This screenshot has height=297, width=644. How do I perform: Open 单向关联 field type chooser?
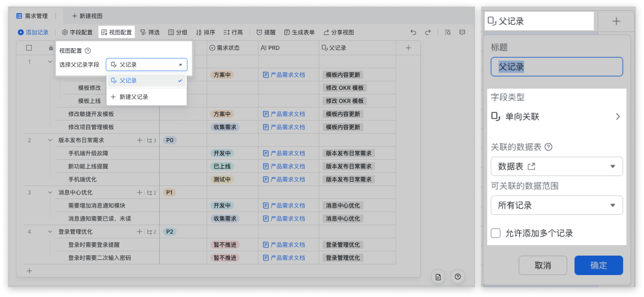(x=556, y=116)
